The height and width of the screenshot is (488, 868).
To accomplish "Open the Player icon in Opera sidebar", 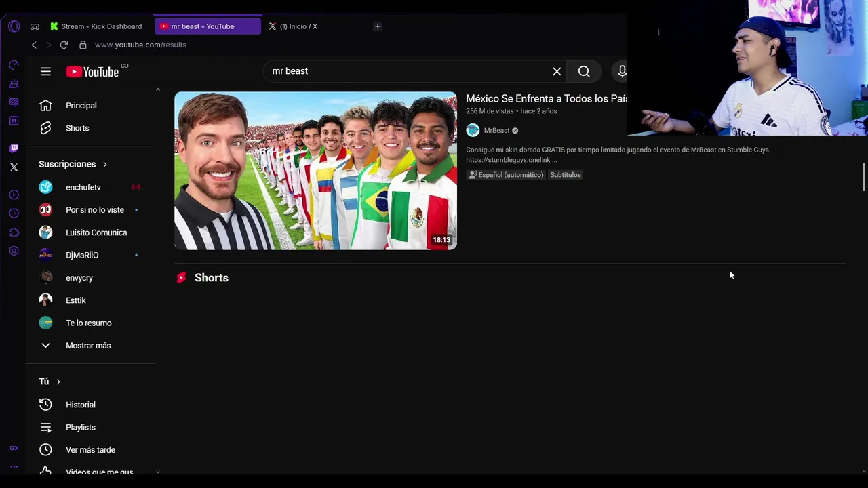I will (14, 195).
